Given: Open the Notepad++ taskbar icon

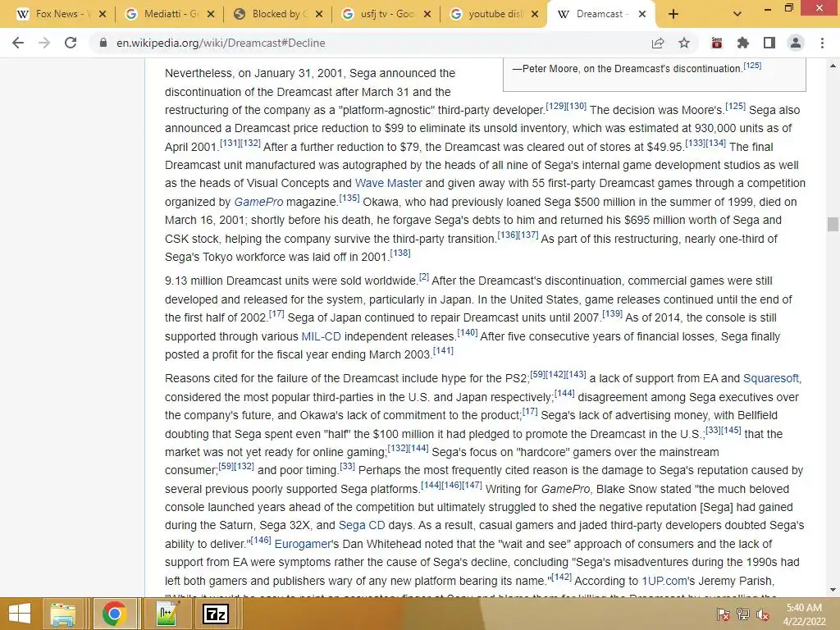Looking at the screenshot, I should tap(166, 614).
